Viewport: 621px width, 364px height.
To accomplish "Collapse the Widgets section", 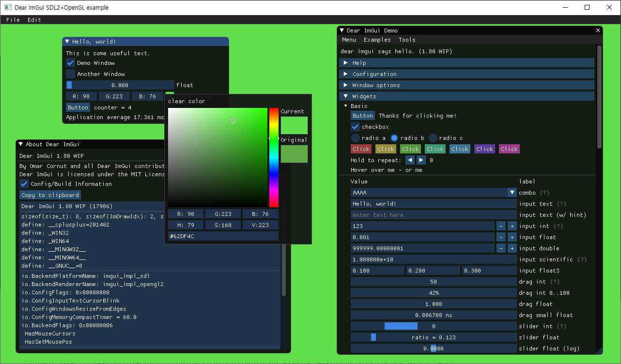I will [x=467, y=96].
